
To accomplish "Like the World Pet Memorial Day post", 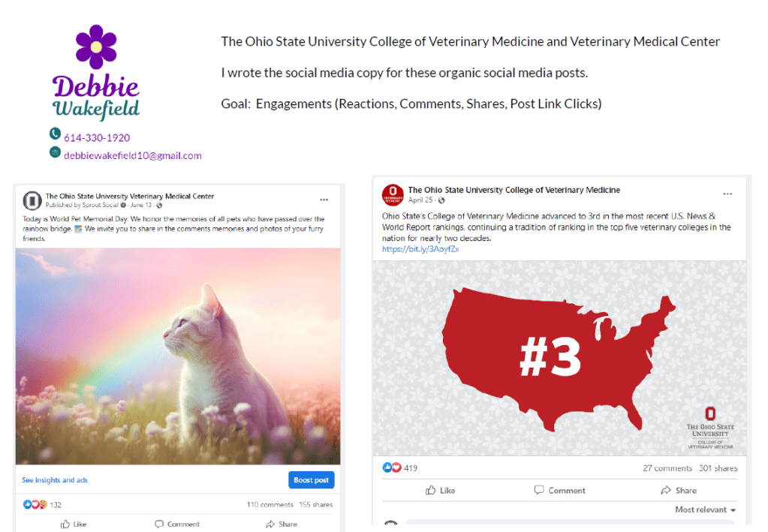I will pyautogui.click(x=74, y=524).
